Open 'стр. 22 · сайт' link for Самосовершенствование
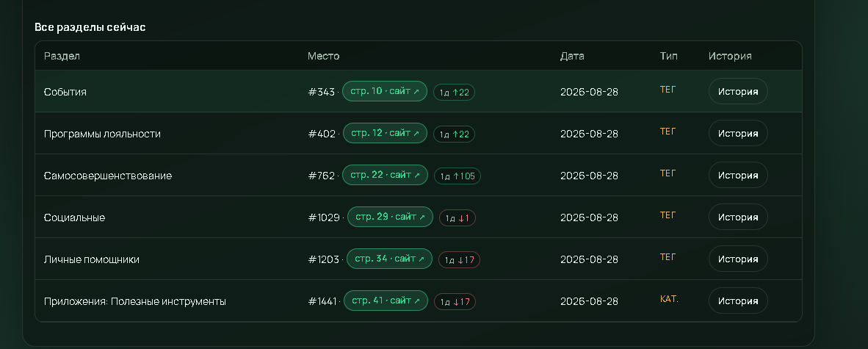868x349 pixels. (386, 175)
